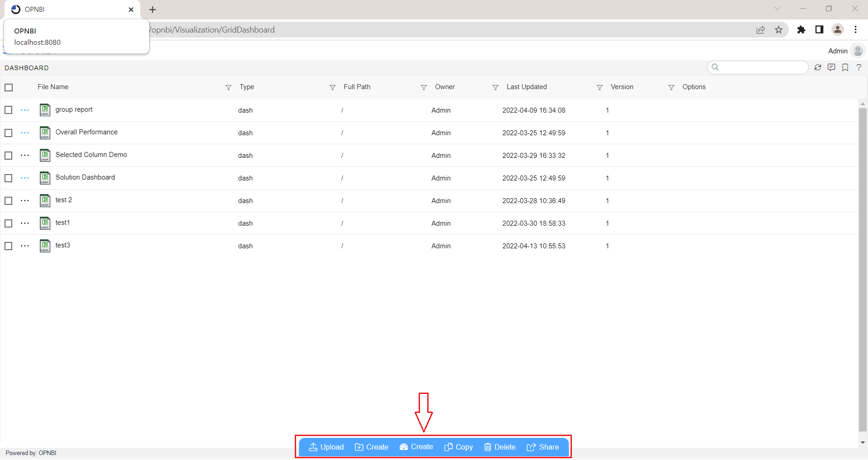This screenshot has height=460, width=868.
Task: Check the box for Selected Column Demo
Action: coord(9,155)
